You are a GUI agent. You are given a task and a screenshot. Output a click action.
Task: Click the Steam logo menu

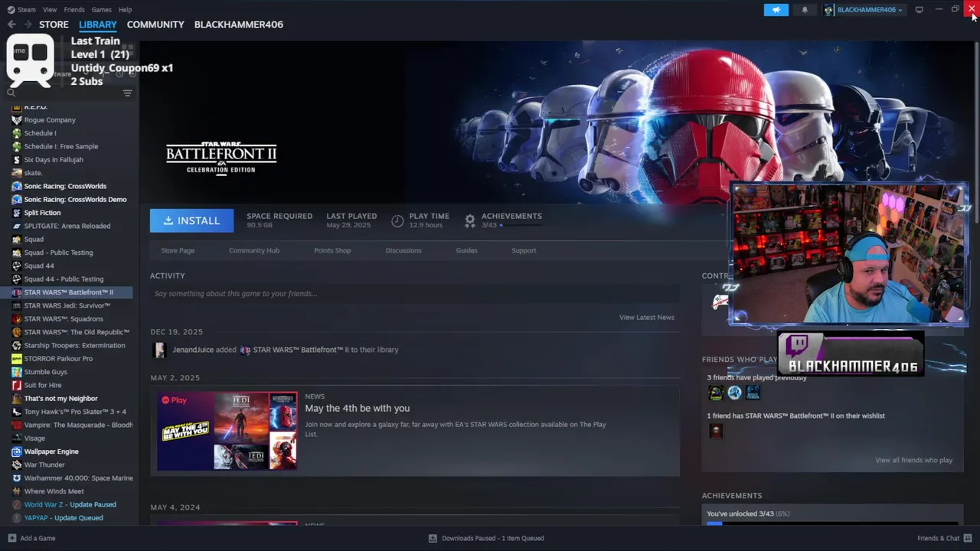point(11,10)
